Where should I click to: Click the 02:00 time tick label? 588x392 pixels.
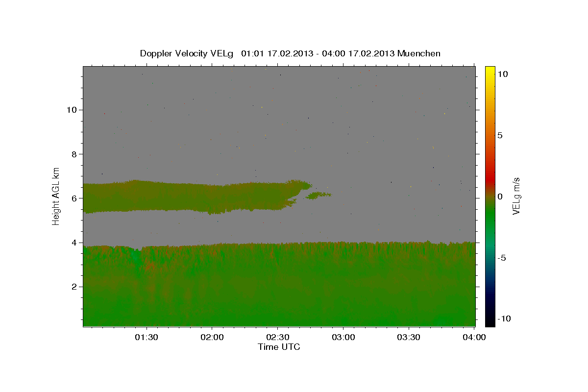pos(212,337)
